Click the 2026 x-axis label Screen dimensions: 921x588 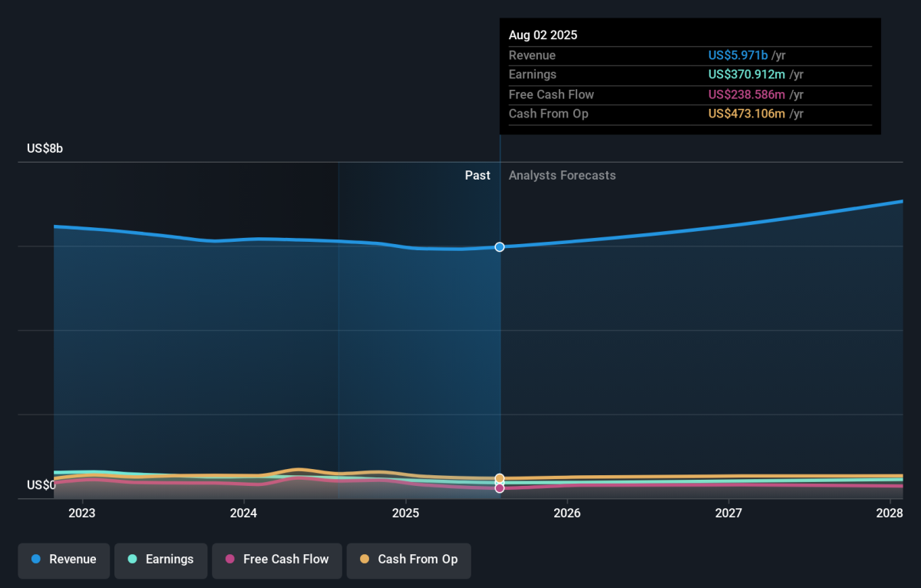click(x=566, y=513)
